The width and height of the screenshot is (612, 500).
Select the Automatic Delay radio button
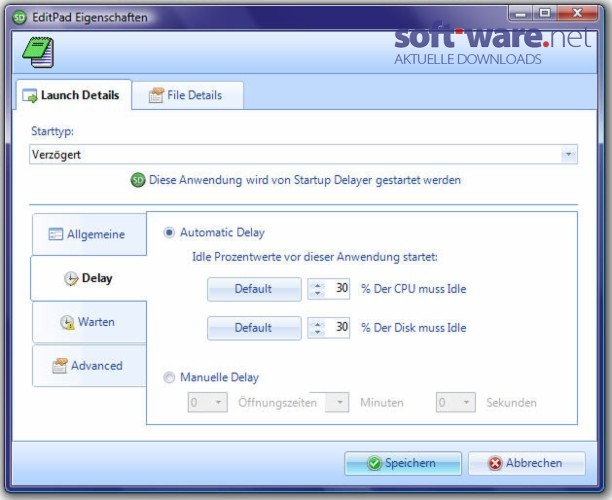[169, 233]
